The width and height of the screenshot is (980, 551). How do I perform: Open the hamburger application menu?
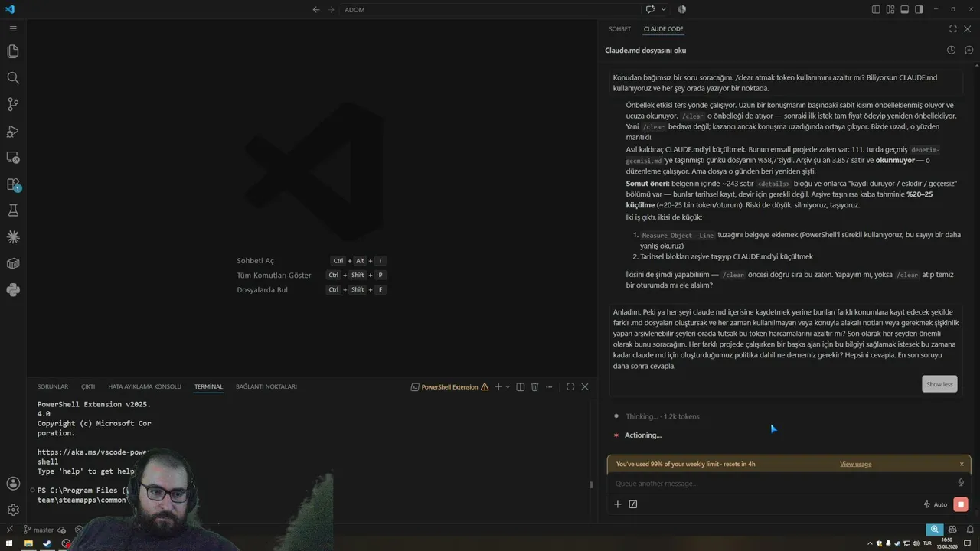13,28
